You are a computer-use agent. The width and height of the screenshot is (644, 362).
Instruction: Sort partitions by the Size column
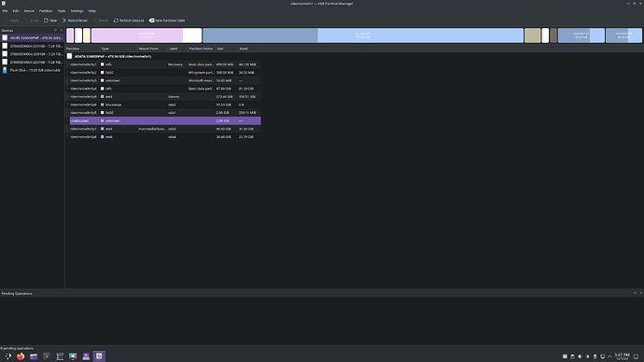[x=227, y=49]
